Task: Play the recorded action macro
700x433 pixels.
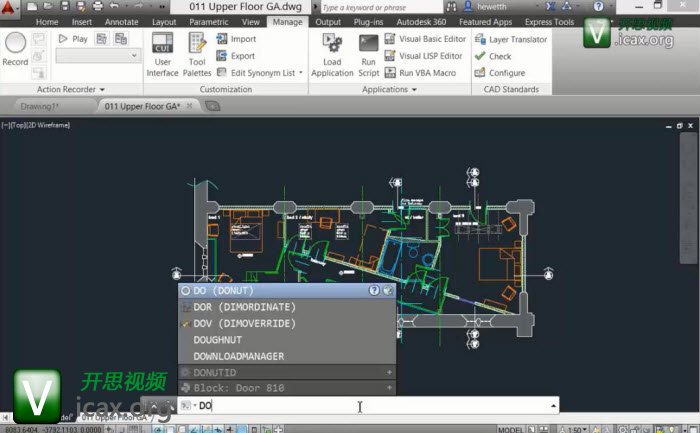Action: click(73, 39)
